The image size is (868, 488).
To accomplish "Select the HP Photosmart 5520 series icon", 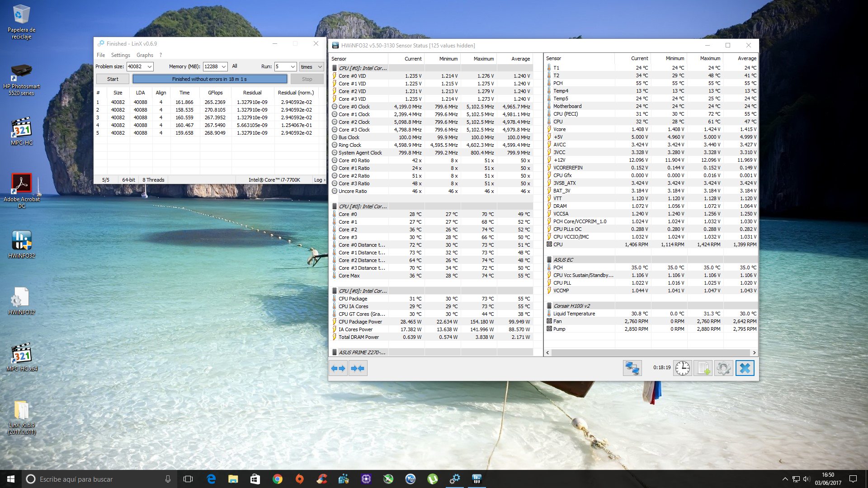I will (x=21, y=80).
